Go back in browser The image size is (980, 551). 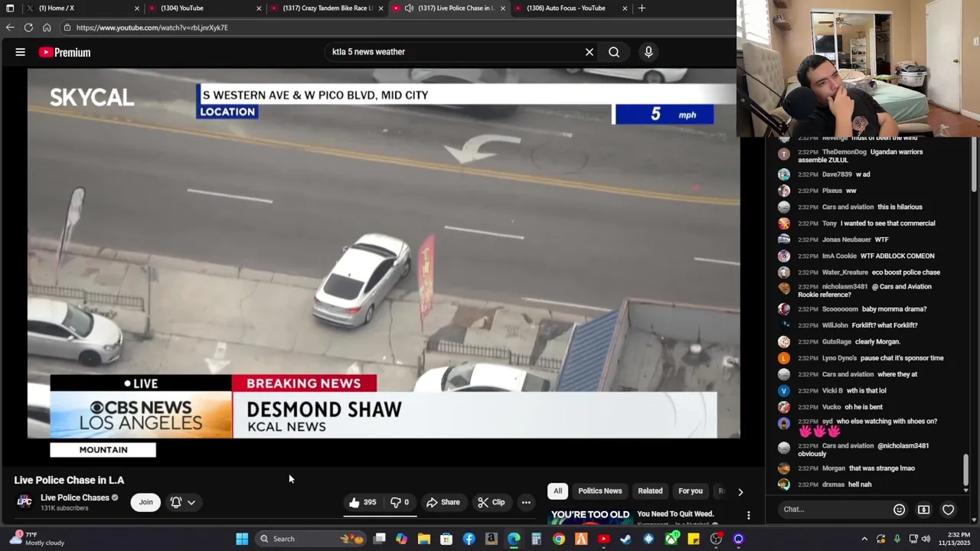tap(10, 28)
